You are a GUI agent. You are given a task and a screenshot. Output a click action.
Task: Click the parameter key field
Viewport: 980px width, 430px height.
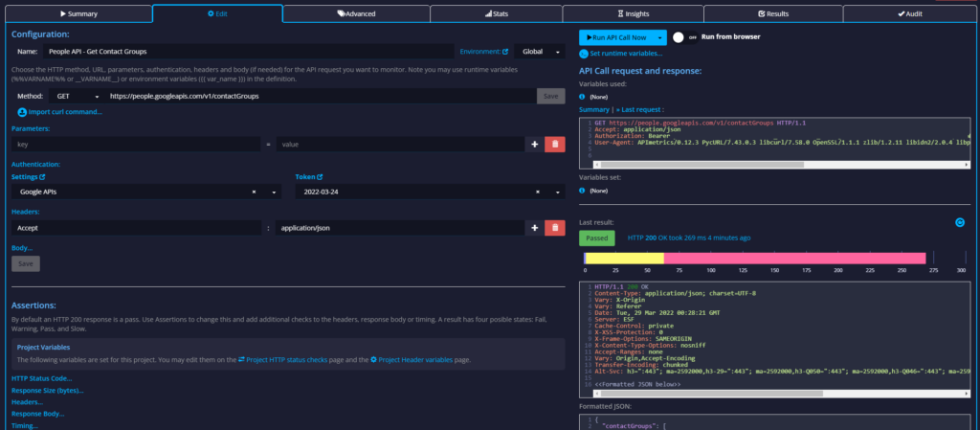(136, 145)
